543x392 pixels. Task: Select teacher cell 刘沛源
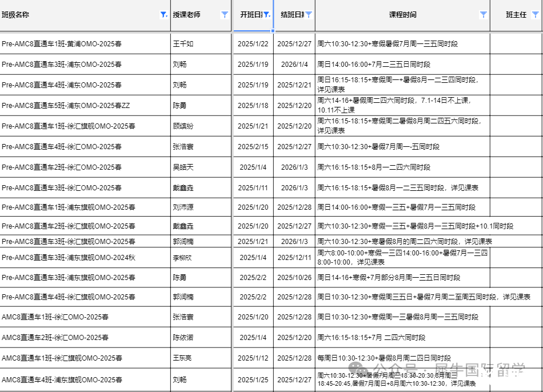point(201,207)
